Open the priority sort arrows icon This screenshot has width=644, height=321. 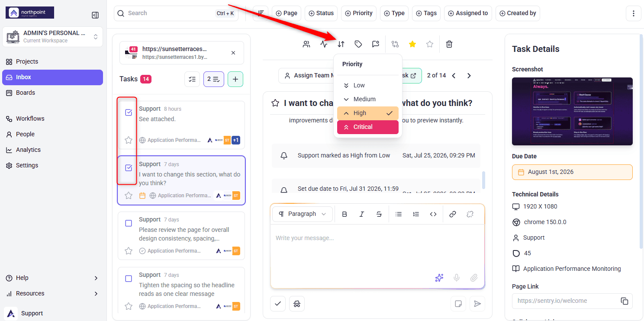click(x=341, y=44)
